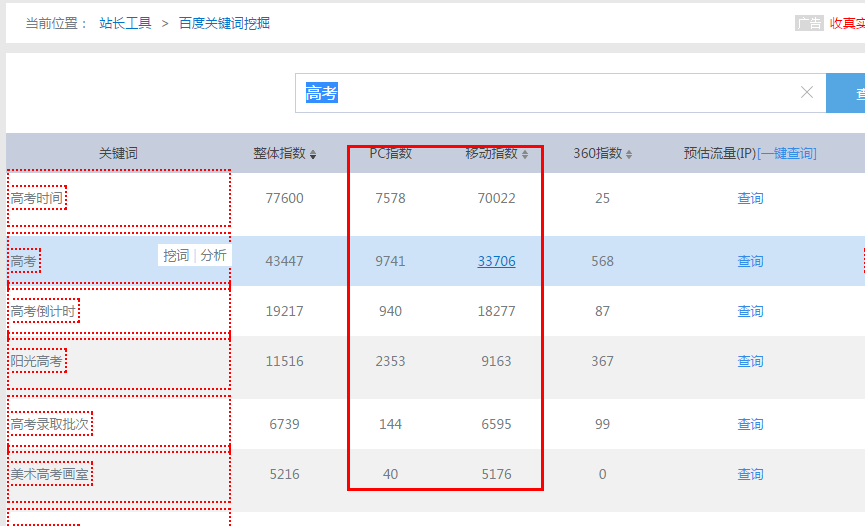The height and width of the screenshot is (526, 865).
Task: Clear the search box with X icon
Action: click(807, 93)
